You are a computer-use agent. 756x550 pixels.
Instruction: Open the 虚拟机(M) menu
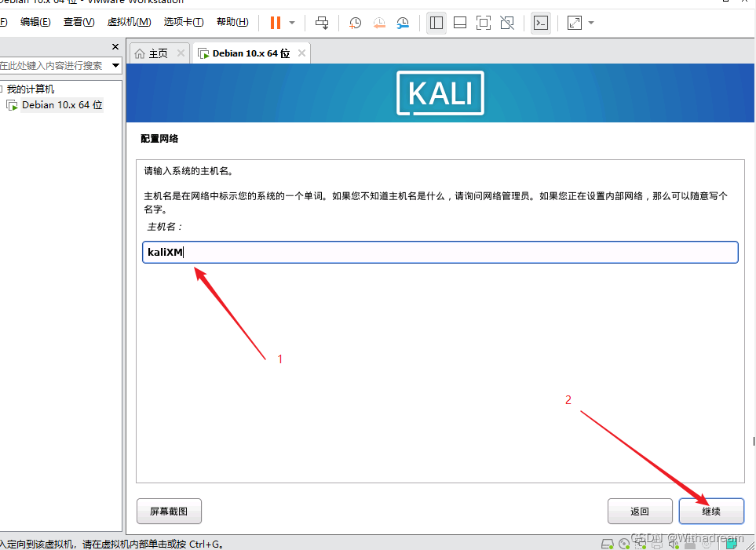click(x=129, y=22)
